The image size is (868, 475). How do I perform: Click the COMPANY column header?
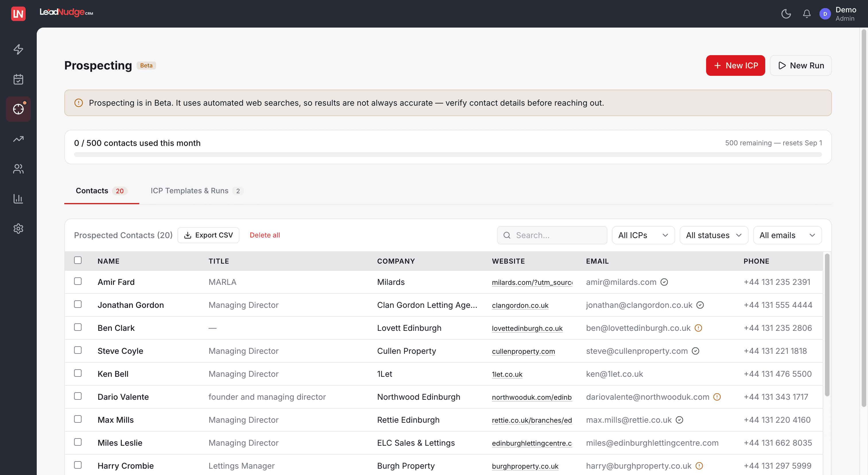pyautogui.click(x=396, y=261)
